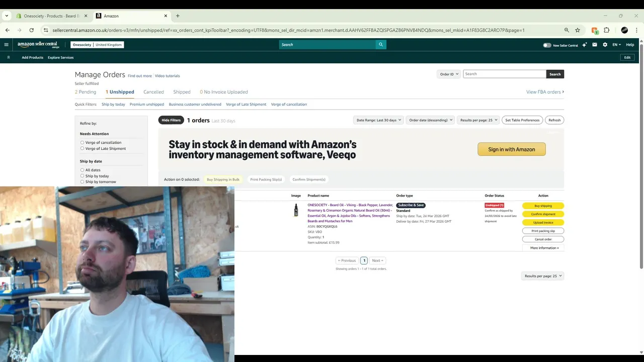The image size is (644, 362).
Task: Open the Chrome three-dot menu
Action: 637,30
